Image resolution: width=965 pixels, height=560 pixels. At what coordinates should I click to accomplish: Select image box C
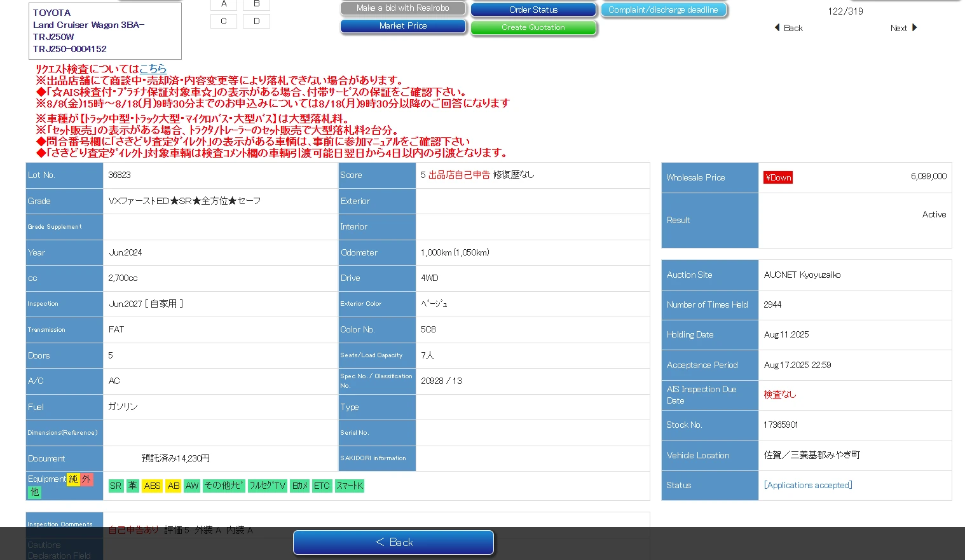click(x=224, y=21)
